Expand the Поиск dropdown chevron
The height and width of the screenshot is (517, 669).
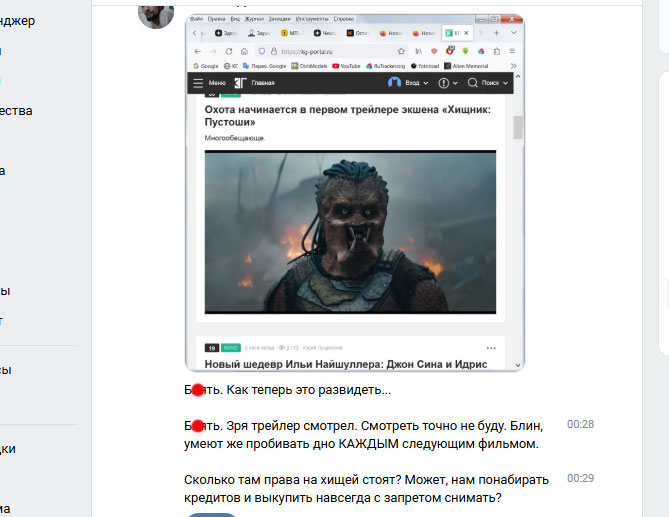click(506, 83)
